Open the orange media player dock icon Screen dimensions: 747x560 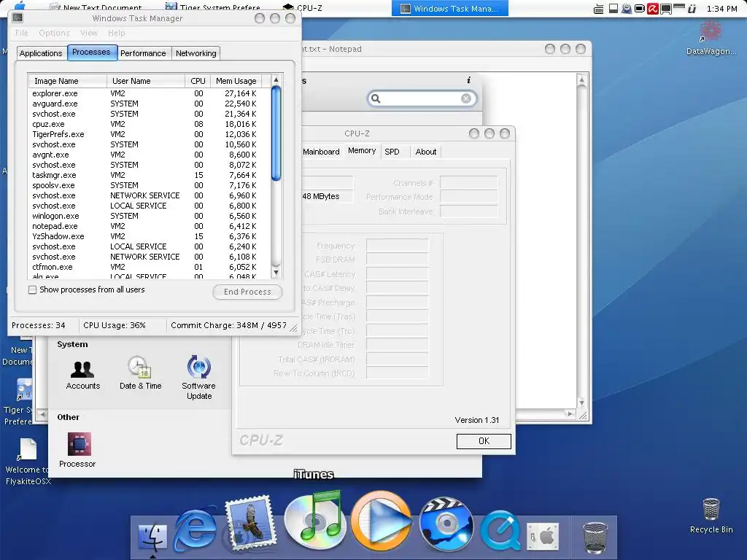[x=381, y=519]
